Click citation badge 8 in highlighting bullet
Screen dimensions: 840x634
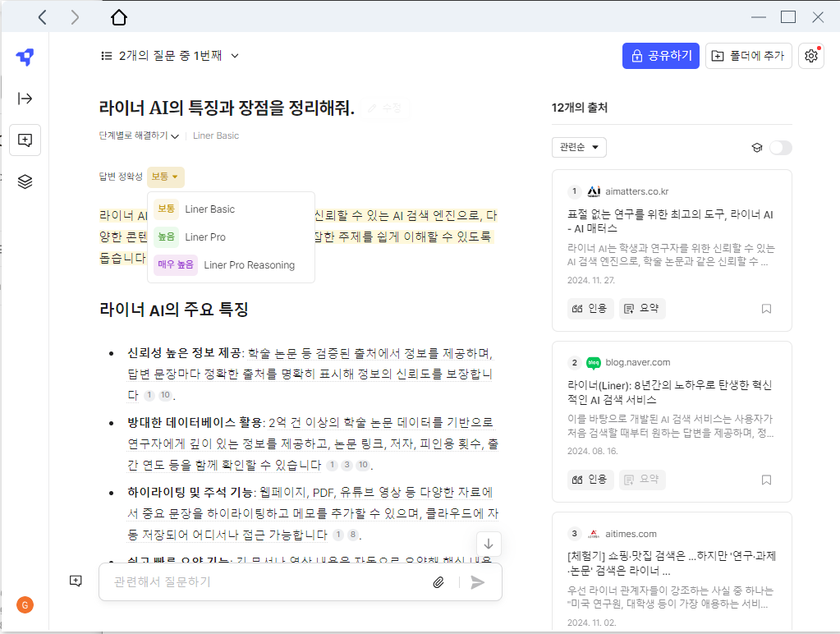352,535
